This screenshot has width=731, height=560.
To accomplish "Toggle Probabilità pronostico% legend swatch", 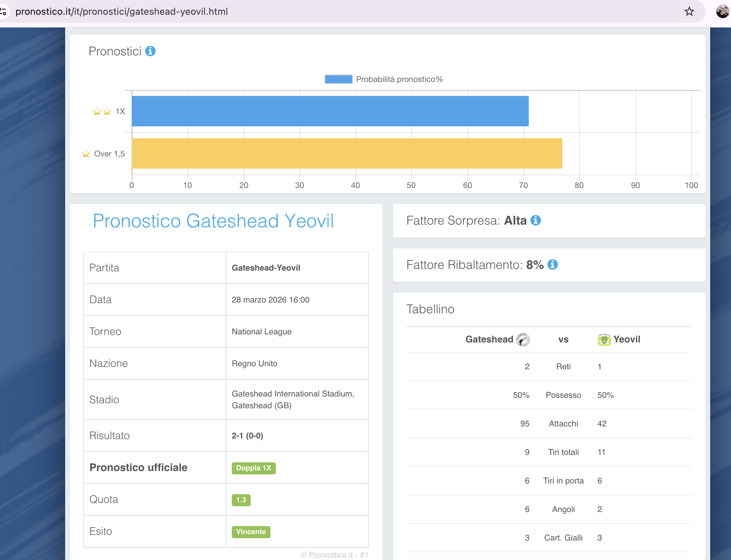I will (338, 79).
